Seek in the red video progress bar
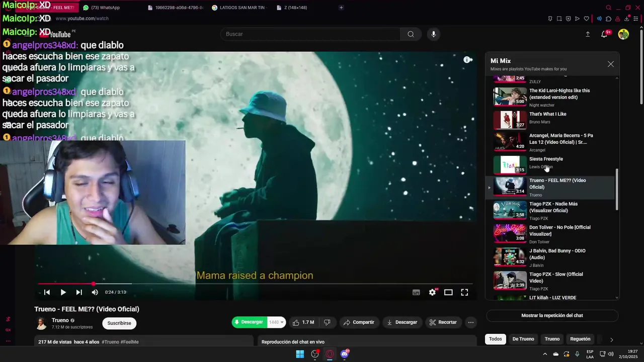644x362 pixels. pos(255,284)
